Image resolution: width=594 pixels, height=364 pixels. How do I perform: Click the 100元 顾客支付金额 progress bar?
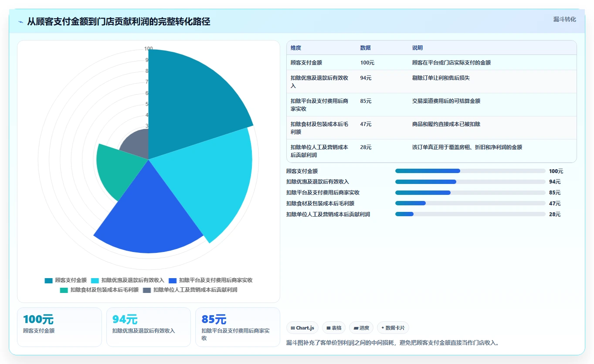click(470, 171)
